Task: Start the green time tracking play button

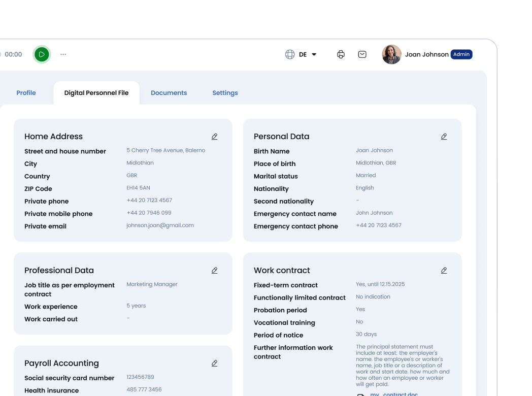Action: click(42, 54)
